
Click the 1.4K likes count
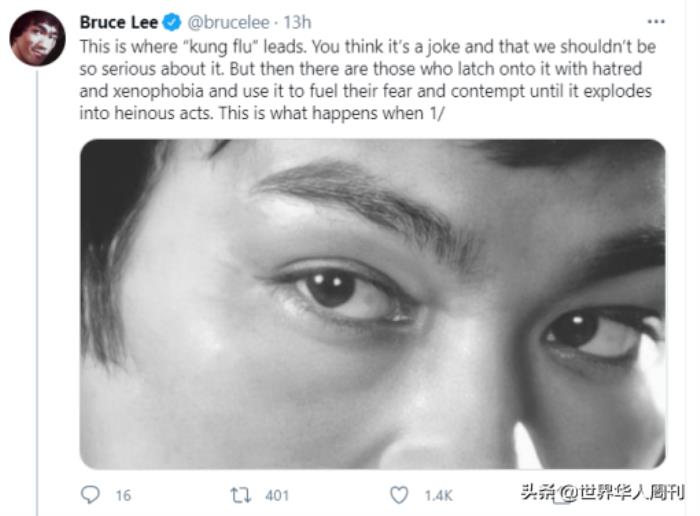pos(438,495)
